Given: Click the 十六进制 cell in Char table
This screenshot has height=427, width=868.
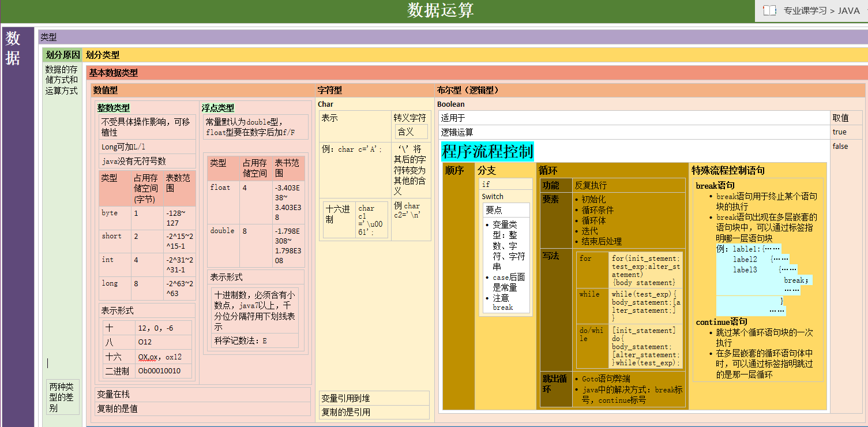Looking at the screenshot, I should 339,219.
